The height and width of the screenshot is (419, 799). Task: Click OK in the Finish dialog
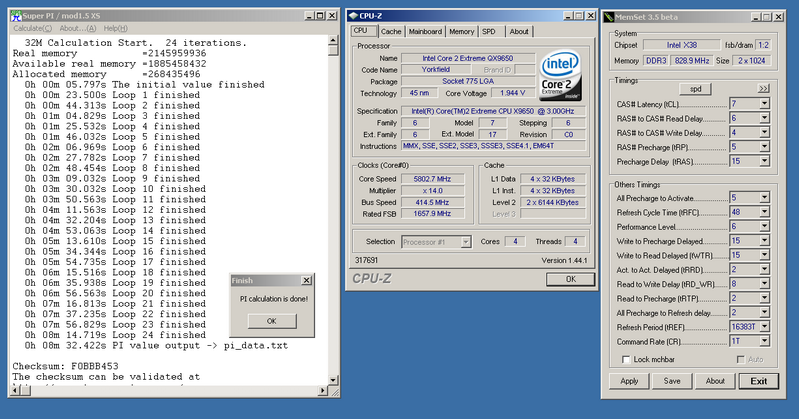click(272, 321)
